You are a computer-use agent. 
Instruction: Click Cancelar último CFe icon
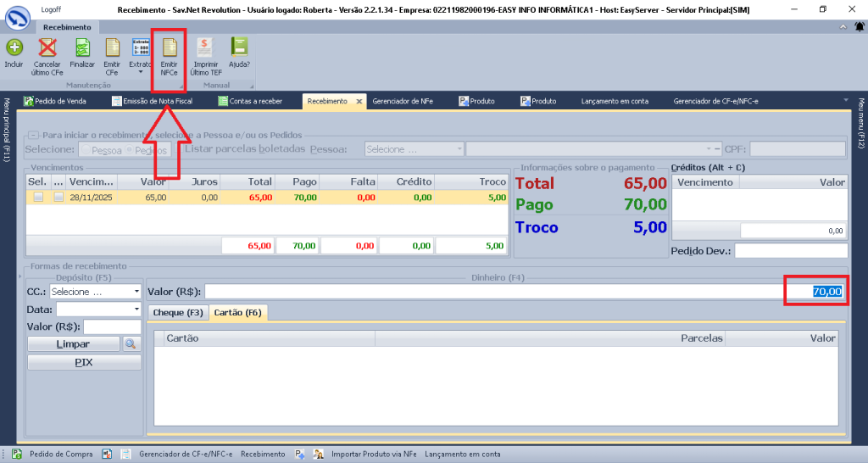click(47, 52)
